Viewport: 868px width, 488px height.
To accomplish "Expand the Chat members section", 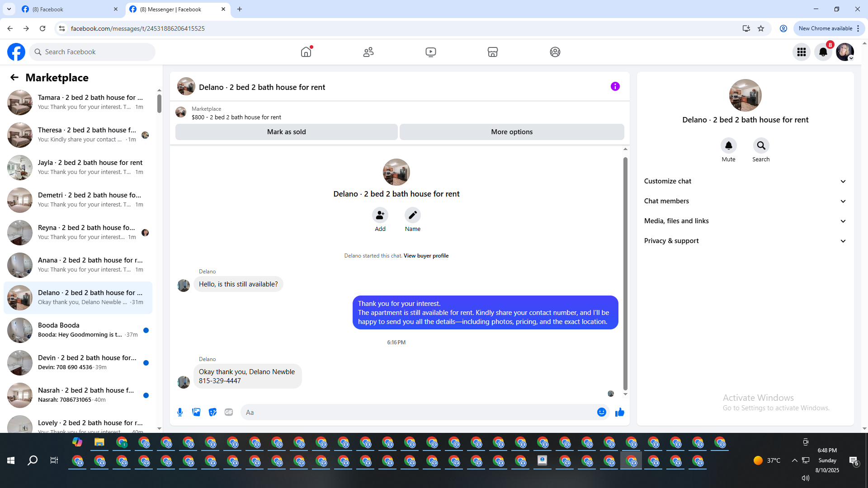I will [745, 201].
